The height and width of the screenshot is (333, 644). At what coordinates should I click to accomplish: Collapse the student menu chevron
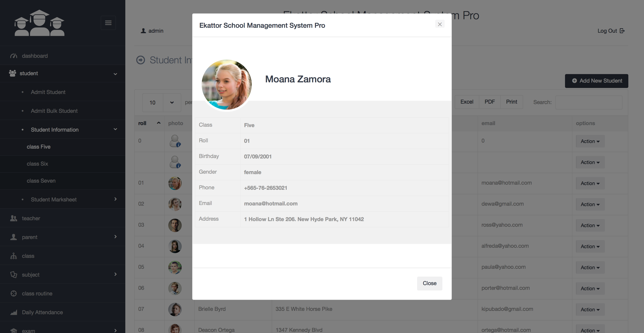tap(115, 74)
